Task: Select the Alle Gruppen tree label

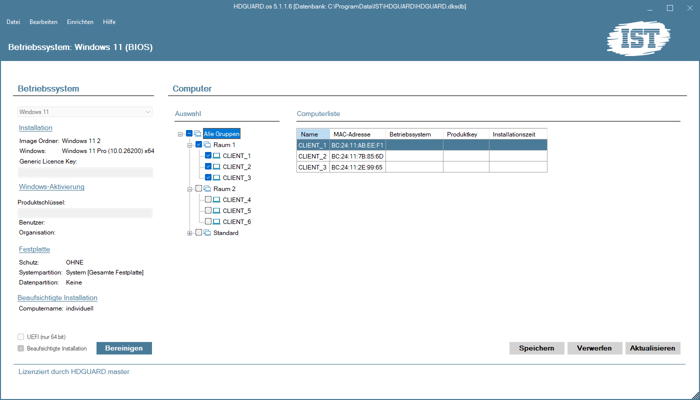Action: click(x=221, y=133)
